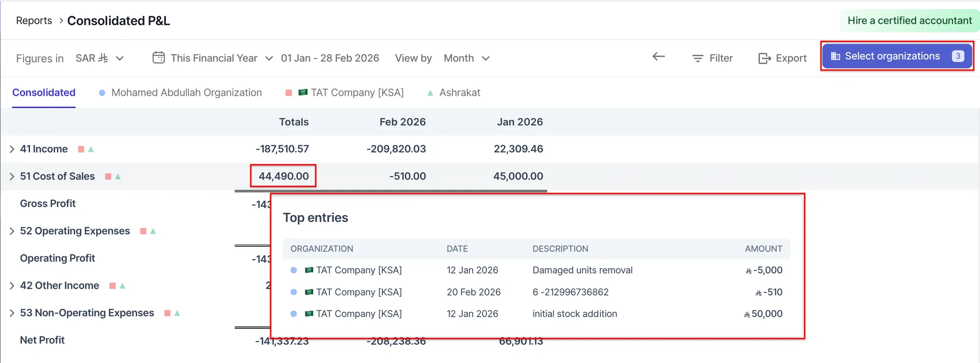Expand the 53 Non-Operating Expenses row
This screenshot has width=980, height=363.
coord(12,313)
